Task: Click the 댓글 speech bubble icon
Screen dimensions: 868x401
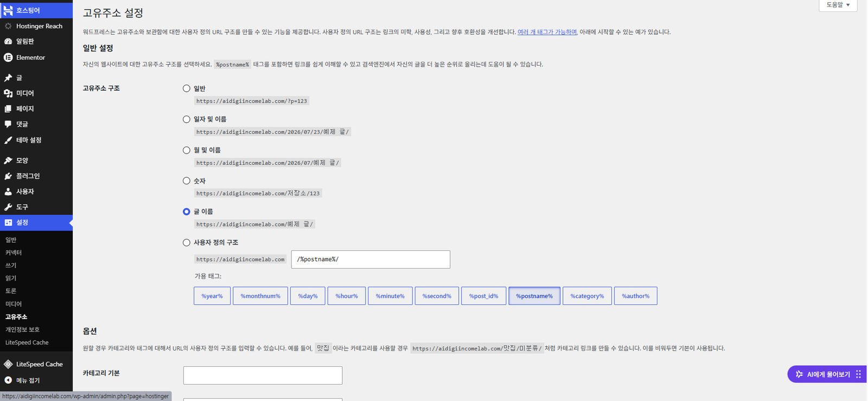Action: [8, 124]
